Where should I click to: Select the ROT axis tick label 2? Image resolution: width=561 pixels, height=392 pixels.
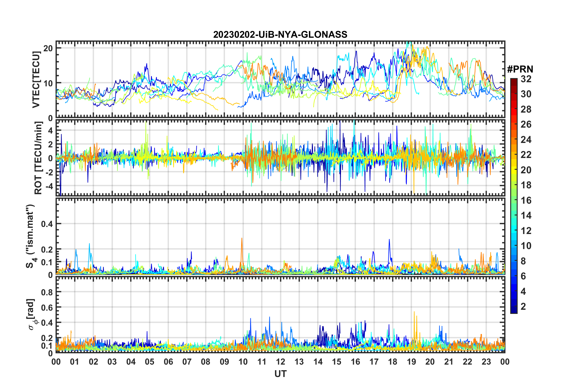tap(50, 144)
